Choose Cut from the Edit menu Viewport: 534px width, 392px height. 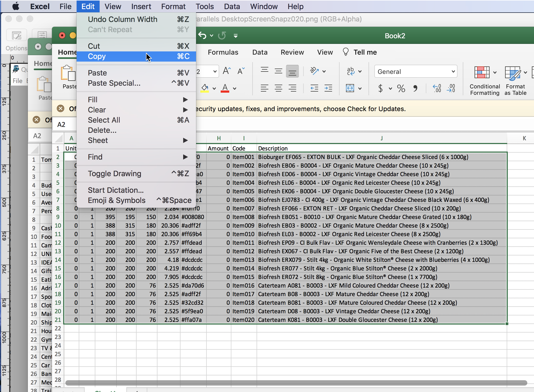(x=136, y=46)
